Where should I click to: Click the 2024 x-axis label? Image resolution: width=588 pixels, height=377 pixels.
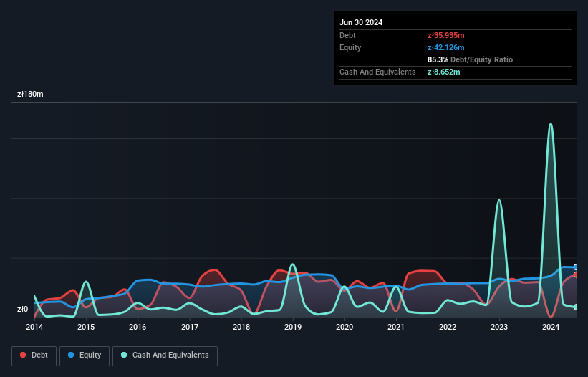coord(551,327)
